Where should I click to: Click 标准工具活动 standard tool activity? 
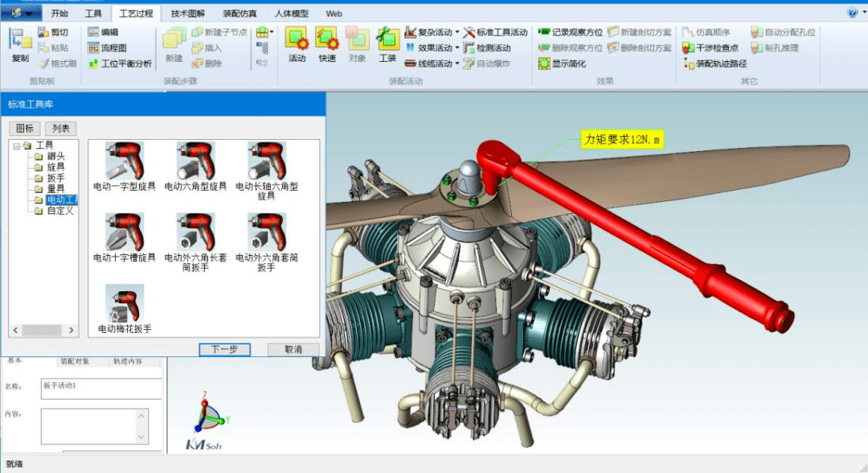496,32
